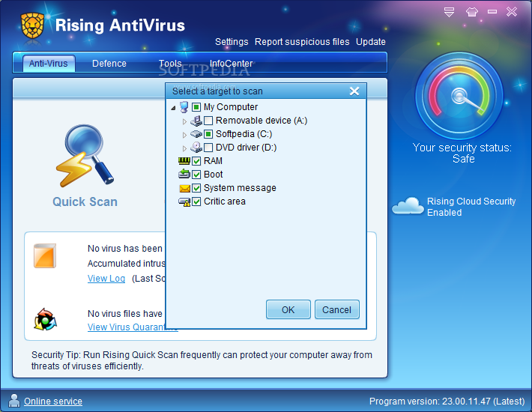
Task: Click the System message envelope icon
Action: [184, 188]
